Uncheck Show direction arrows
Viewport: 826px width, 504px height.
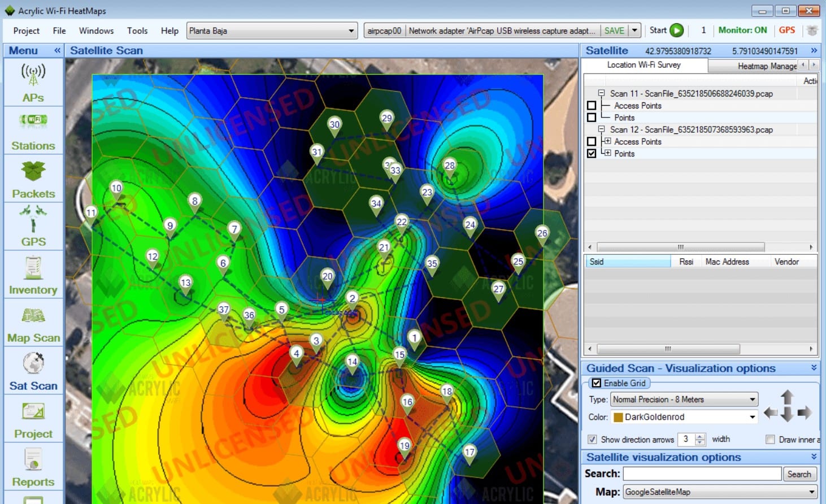coord(592,439)
